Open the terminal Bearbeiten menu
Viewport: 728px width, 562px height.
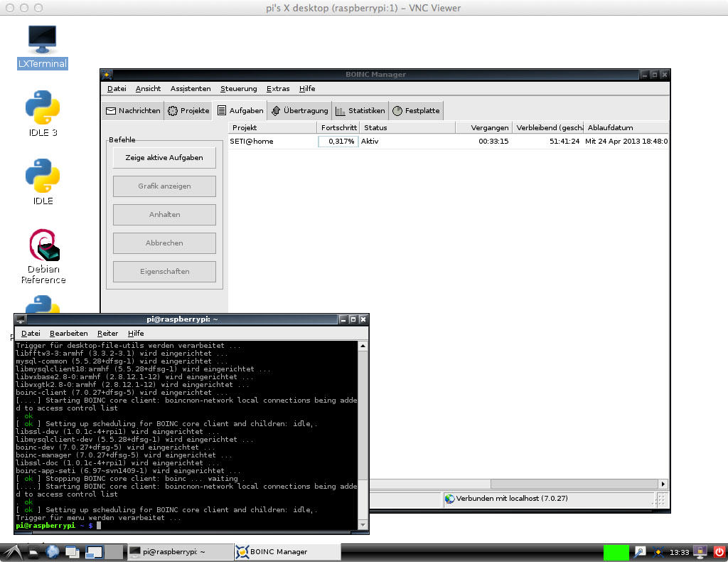(x=69, y=334)
